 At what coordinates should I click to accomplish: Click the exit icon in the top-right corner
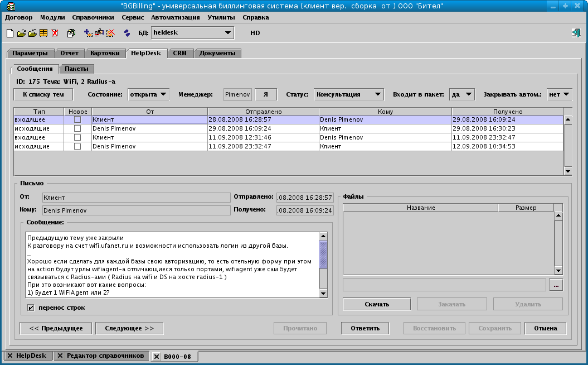click(576, 32)
